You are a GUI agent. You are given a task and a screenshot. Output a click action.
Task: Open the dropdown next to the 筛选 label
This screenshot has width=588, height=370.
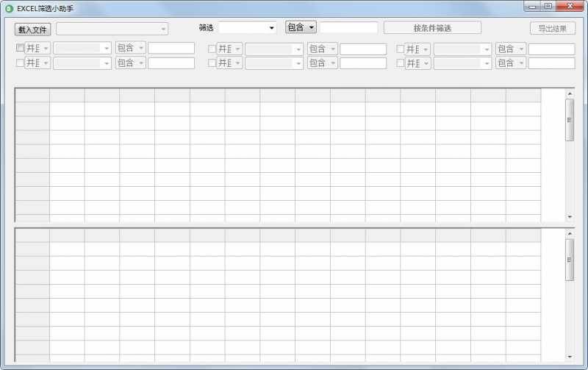click(247, 28)
